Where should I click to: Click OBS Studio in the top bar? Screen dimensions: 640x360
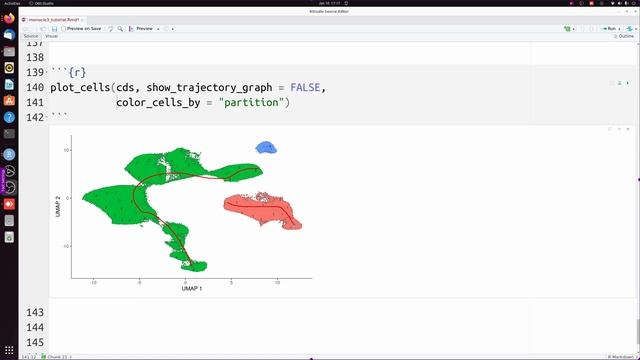point(41,3)
